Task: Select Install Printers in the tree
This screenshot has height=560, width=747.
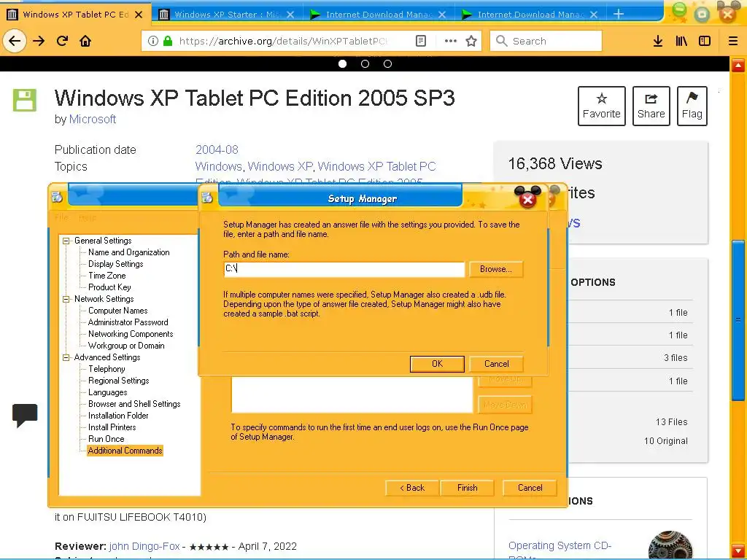Action: 112,427
